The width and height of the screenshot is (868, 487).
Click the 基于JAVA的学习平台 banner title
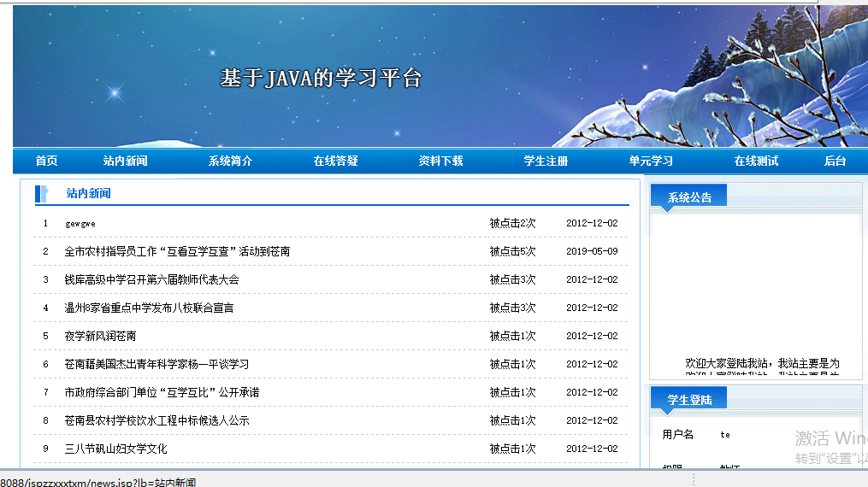pyautogui.click(x=321, y=78)
